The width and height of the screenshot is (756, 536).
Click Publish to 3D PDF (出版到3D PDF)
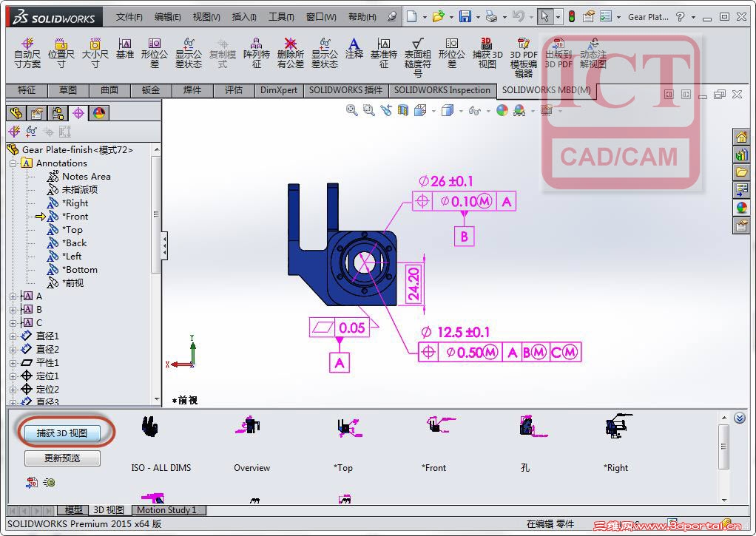558,53
